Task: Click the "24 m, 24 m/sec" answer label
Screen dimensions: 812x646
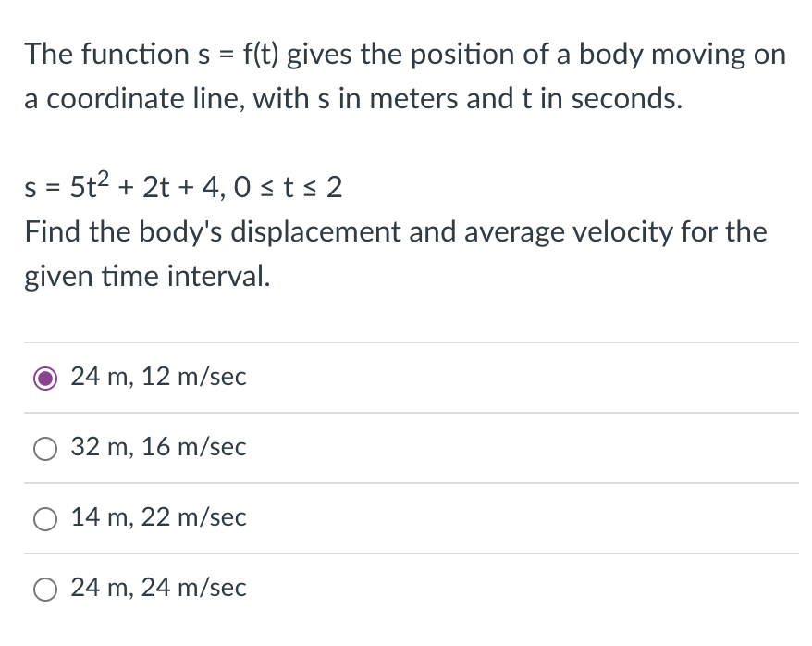Action: pos(158,588)
